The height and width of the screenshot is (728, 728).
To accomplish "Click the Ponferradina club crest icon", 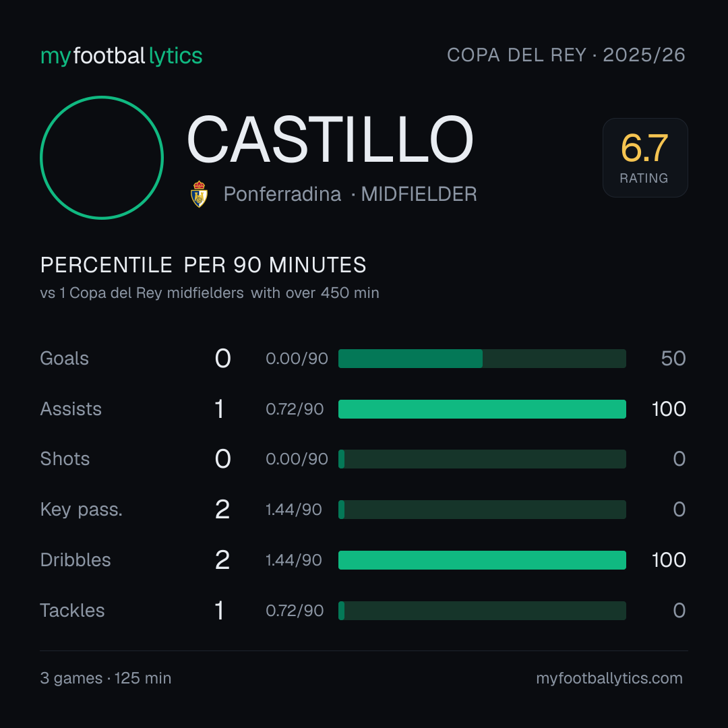I will tap(199, 194).
